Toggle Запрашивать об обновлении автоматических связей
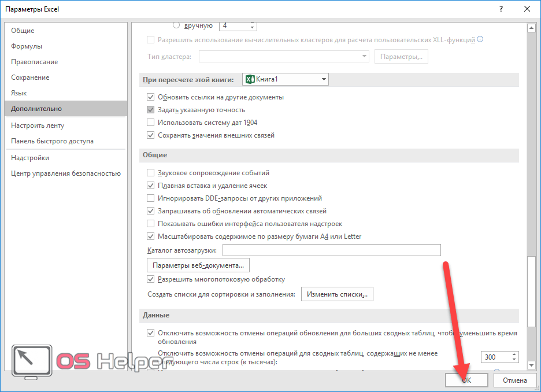Image resolution: width=541 pixels, height=392 pixels. click(x=150, y=211)
